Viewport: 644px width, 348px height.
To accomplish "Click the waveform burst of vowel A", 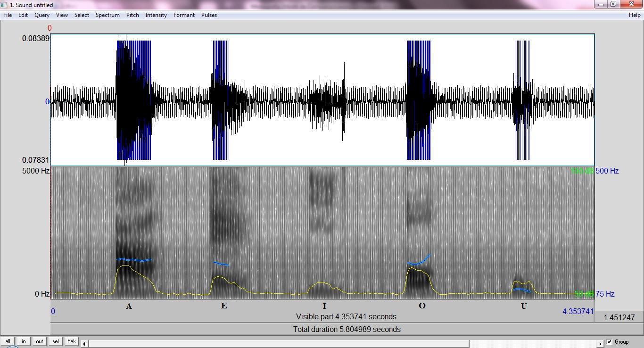I will [134, 100].
